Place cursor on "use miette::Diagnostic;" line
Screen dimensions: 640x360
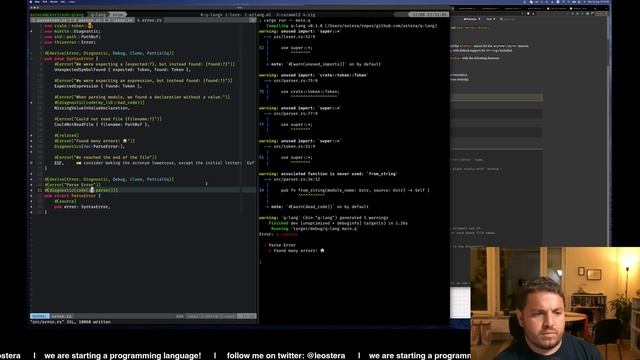(x=72, y=31)
